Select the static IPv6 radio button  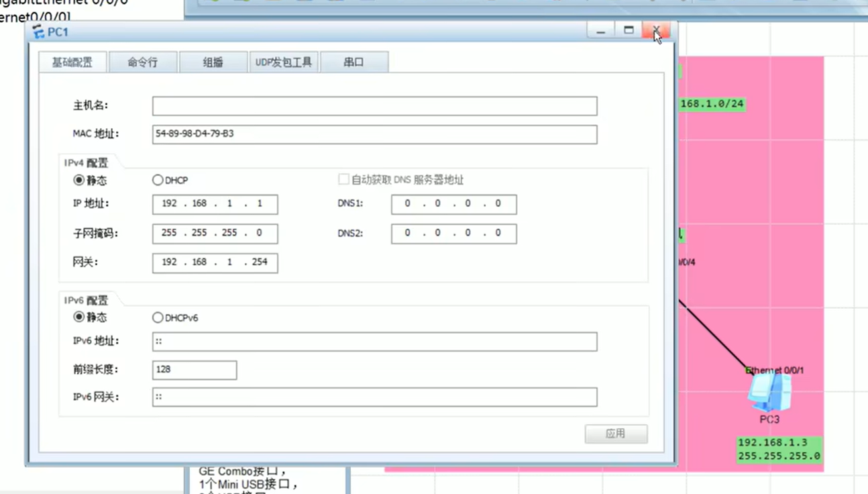pos(78,317)
